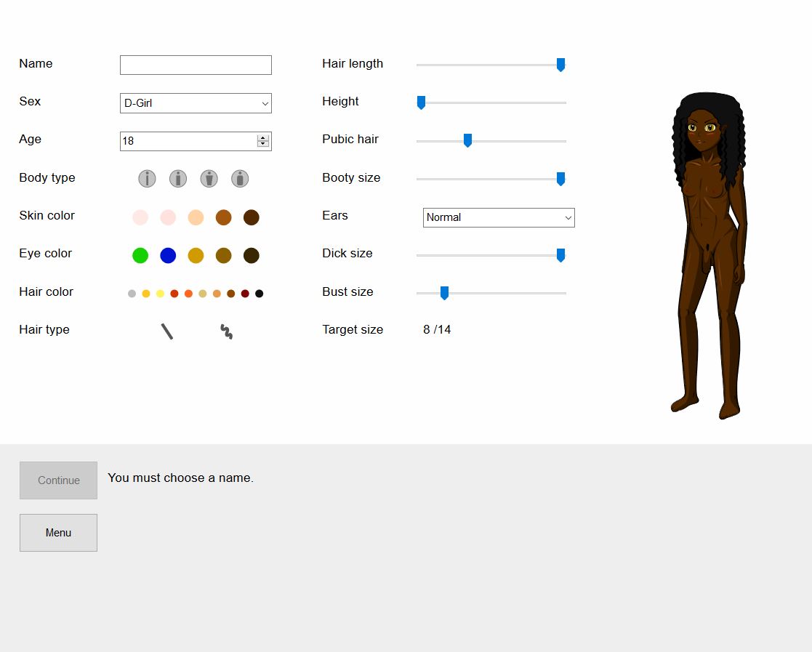Open the Sex dropdown showing D-Girl
The width and height of the screenshot is (812, 652).
pos(196,103)
